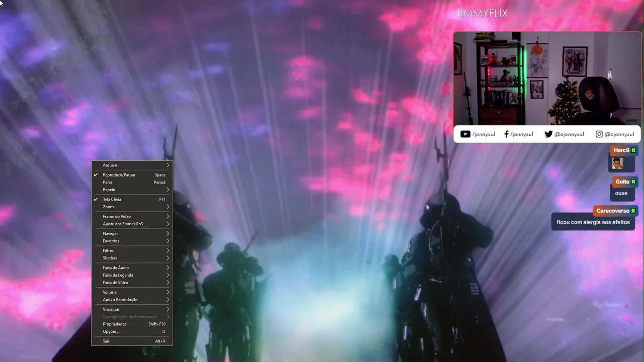Open the Volume menu entry

point(132,292)
